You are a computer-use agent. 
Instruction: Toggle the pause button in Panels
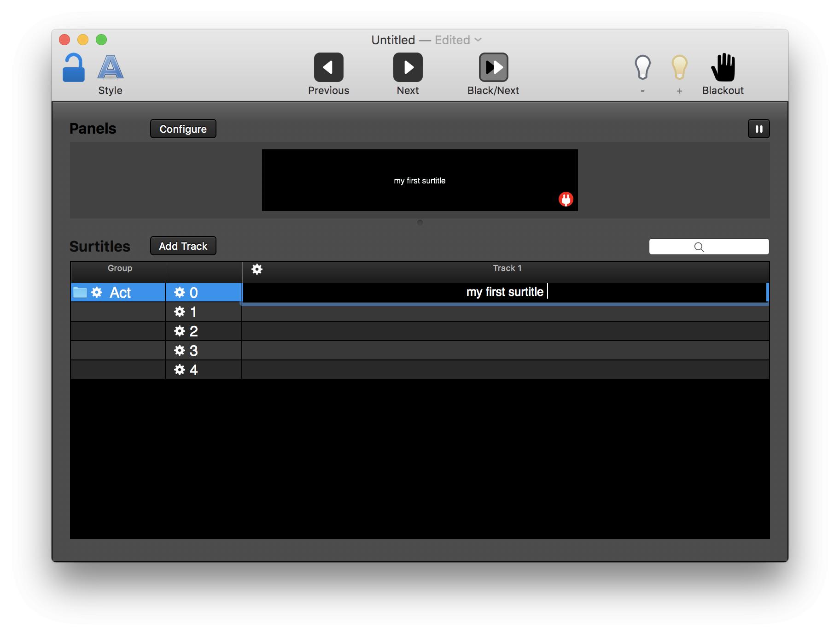(x=758, y=129)
